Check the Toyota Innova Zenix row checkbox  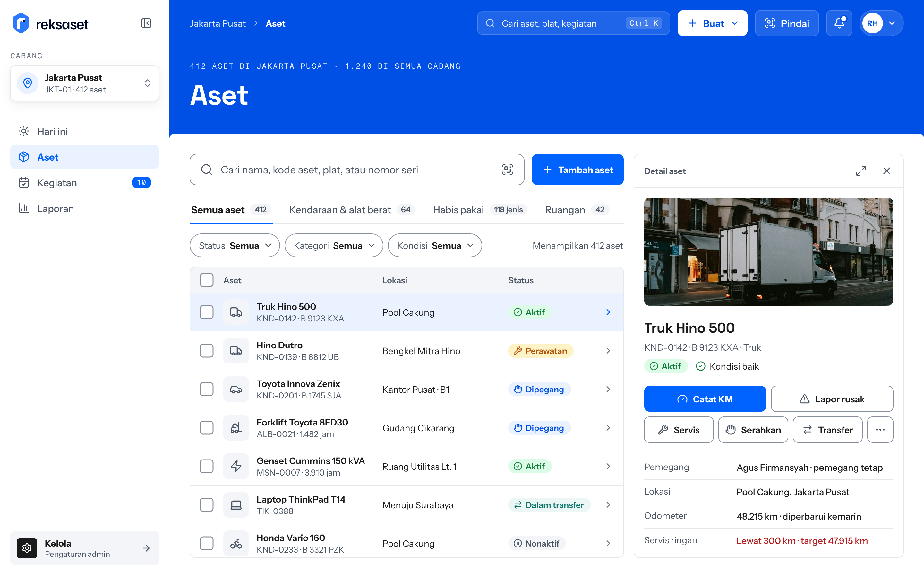coord(207,390)
